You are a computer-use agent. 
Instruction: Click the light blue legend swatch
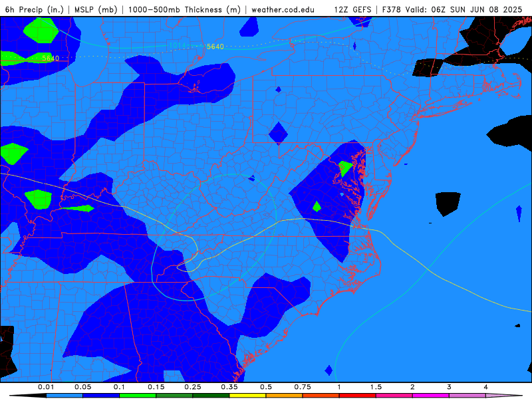65,396
